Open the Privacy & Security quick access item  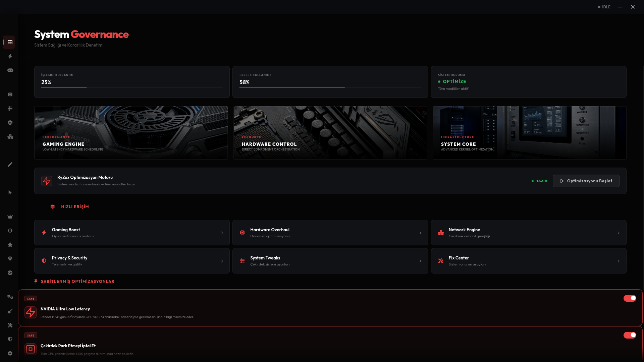132,261
